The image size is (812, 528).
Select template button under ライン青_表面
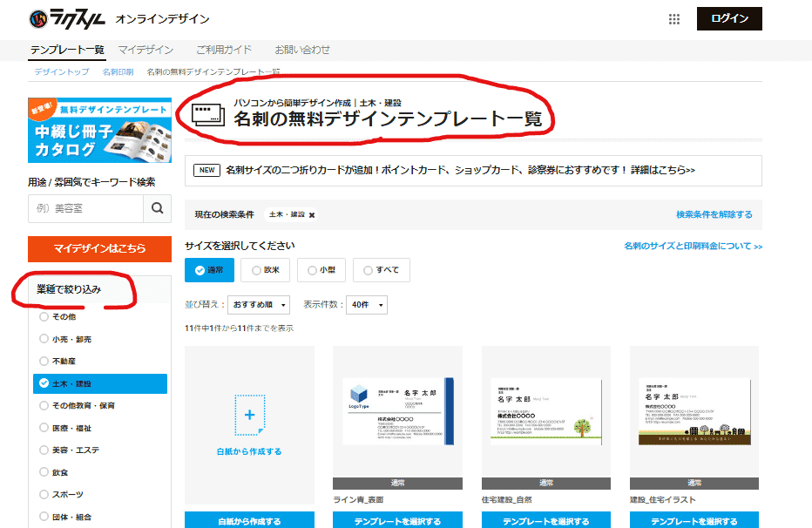tap(397, 521)
